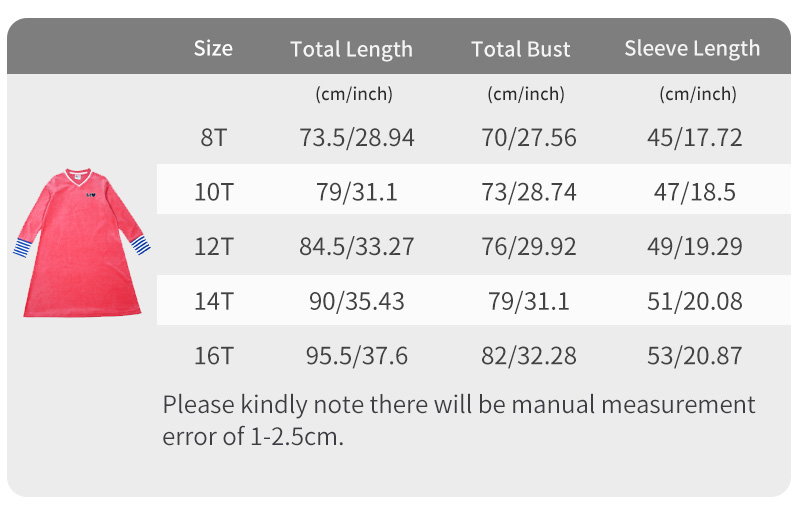Click the 49/19.29 sleeve length value

(695, 246)
